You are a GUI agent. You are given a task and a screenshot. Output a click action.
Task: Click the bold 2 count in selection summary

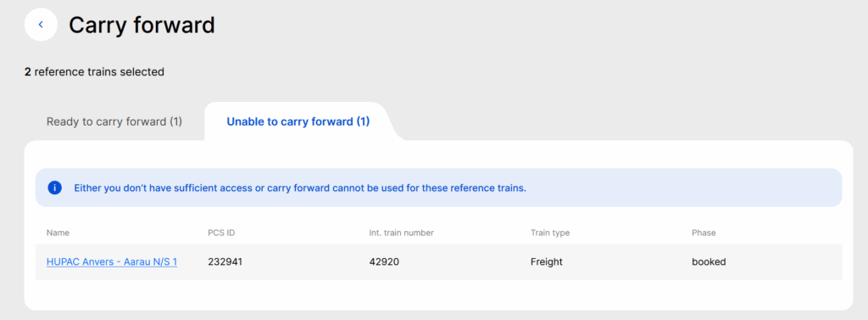point(28,71)
